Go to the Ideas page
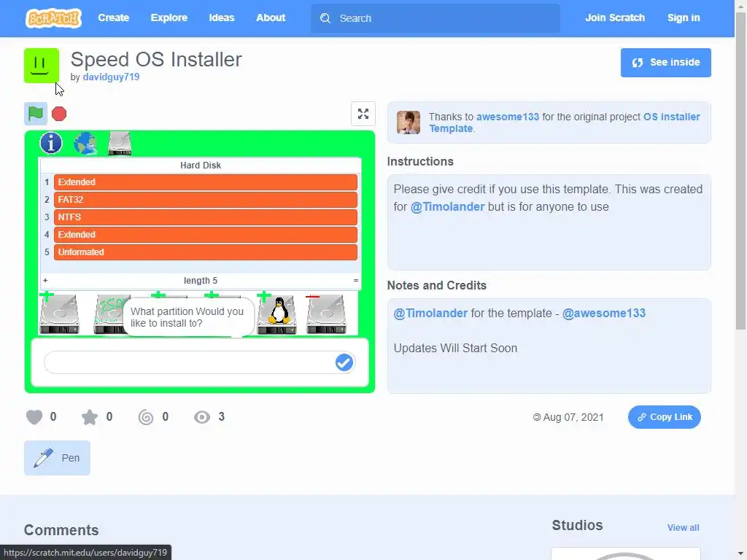 coord(222,17)
